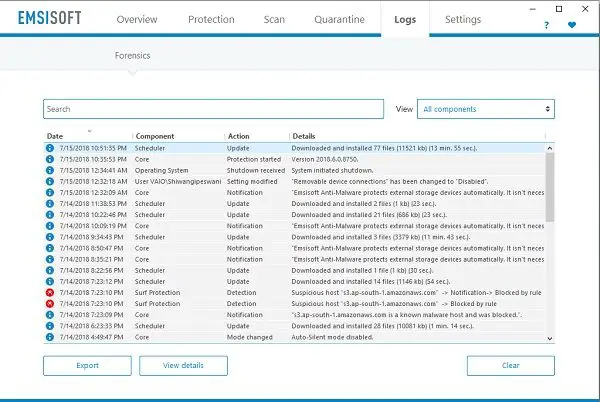Open the help question mark icon
Image resolution: width=600 pixels, height=402 pixels.
(546, 25)
